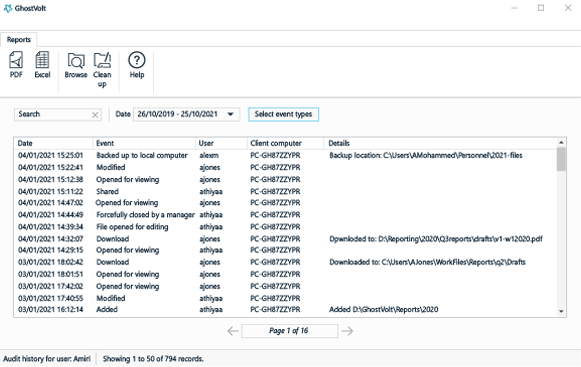Run the Clean up tool
The height and width of the screenshot is (367, 581).
pos(102,70)
